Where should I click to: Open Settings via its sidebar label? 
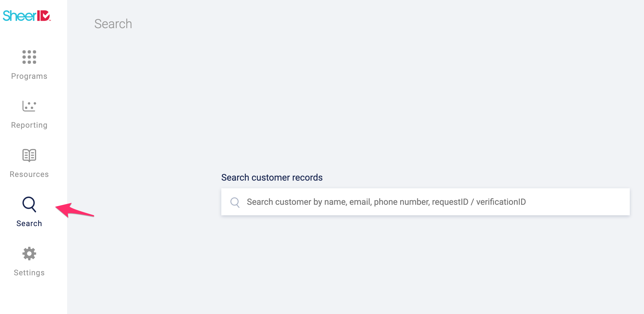[x=29, y=273]
